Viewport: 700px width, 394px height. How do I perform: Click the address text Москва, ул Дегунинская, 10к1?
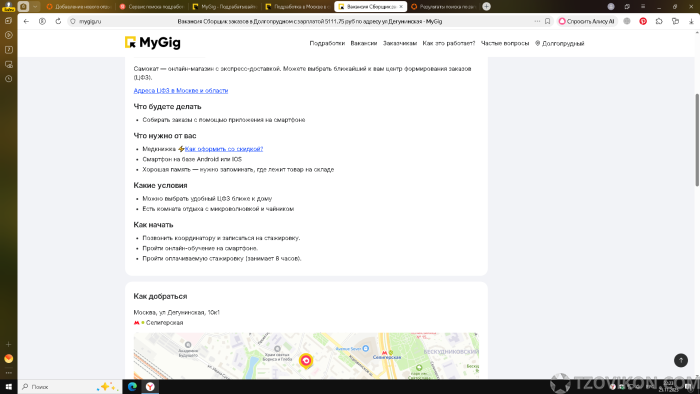[x=176, y=312]
